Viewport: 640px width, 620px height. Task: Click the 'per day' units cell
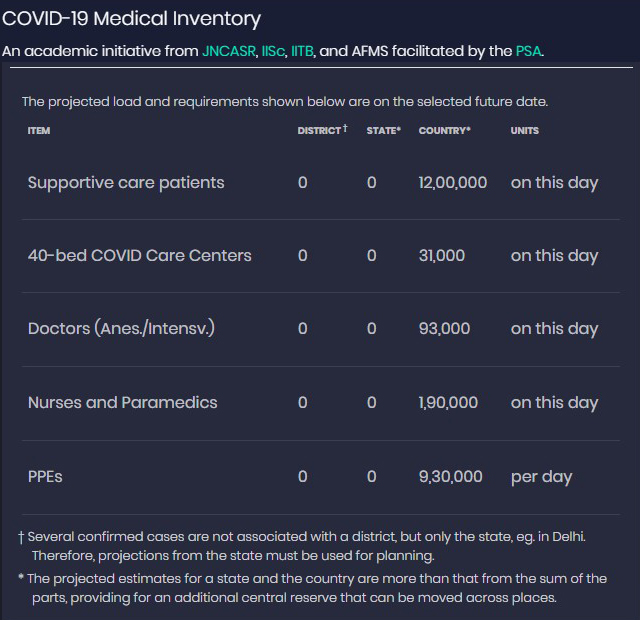pyautogui.click(x=541, y=477)
